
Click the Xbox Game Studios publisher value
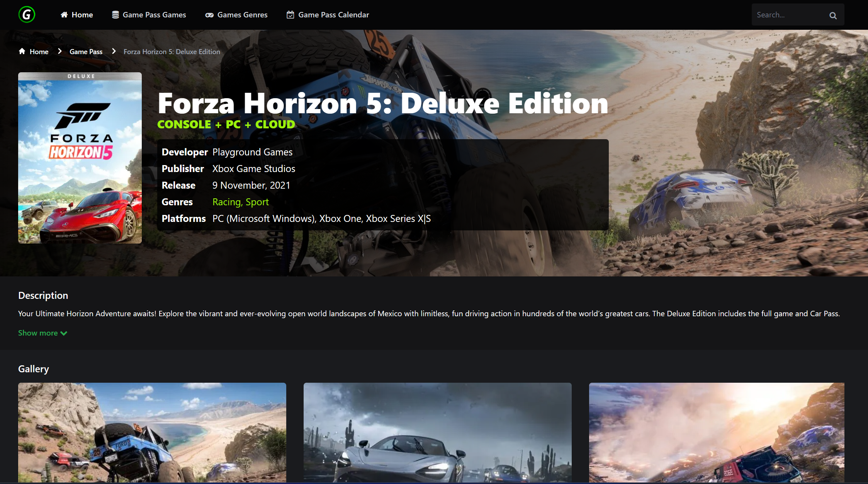coord(254,169)
